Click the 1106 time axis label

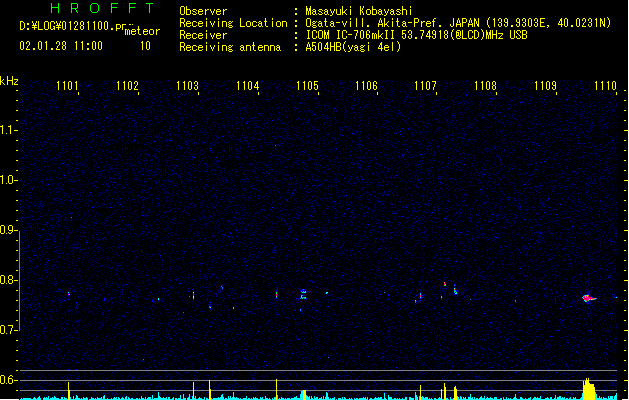coord(366,86)
